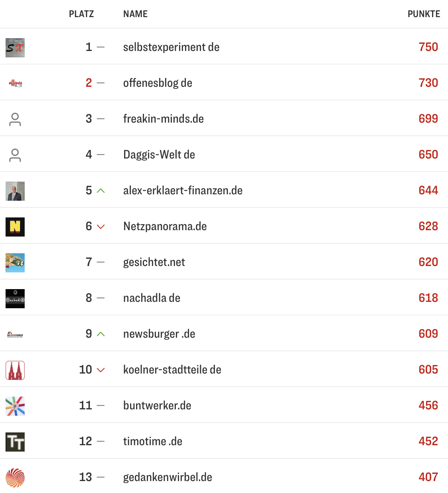448x493 pixels.
Task: Click the selbstexperiment SX logo icon
Action: tap(15, 48)
